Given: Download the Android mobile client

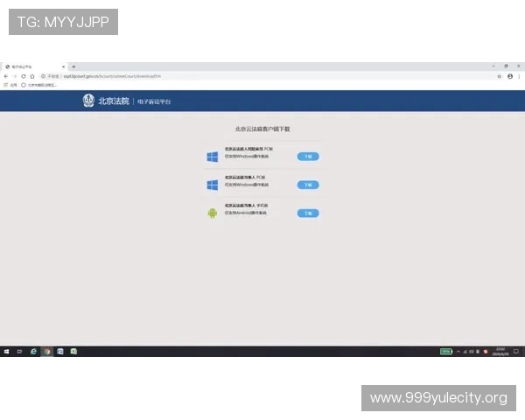Looking at the screenshot, I should click(308, 213).
